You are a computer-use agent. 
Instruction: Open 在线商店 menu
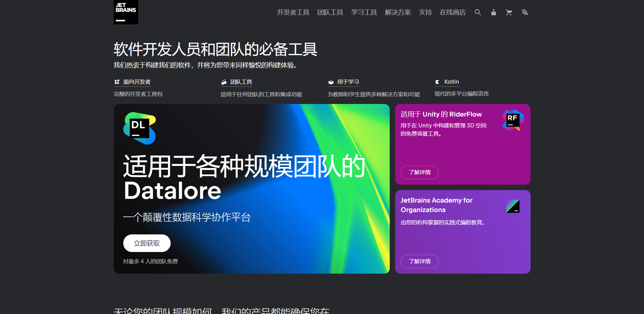point(453,12)
